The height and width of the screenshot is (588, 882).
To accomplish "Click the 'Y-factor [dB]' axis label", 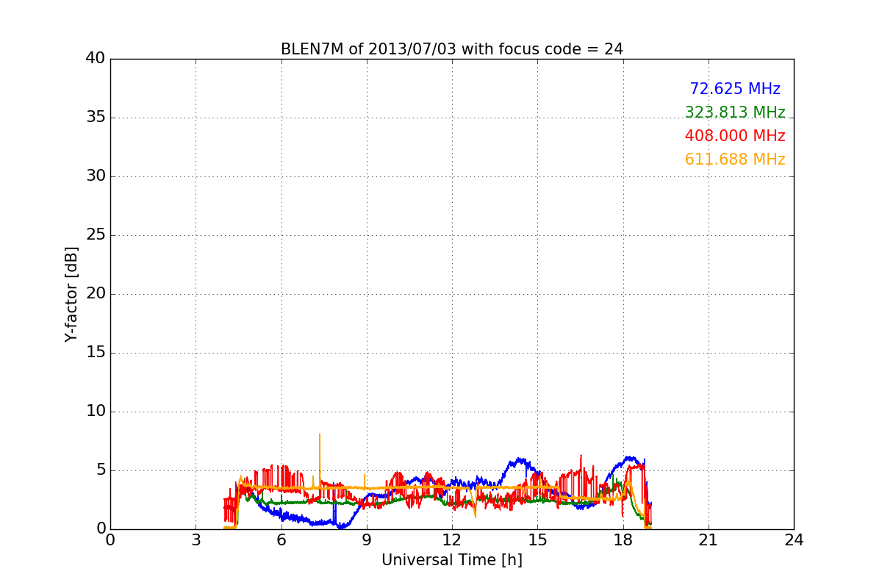I will (x=71, y=294).
